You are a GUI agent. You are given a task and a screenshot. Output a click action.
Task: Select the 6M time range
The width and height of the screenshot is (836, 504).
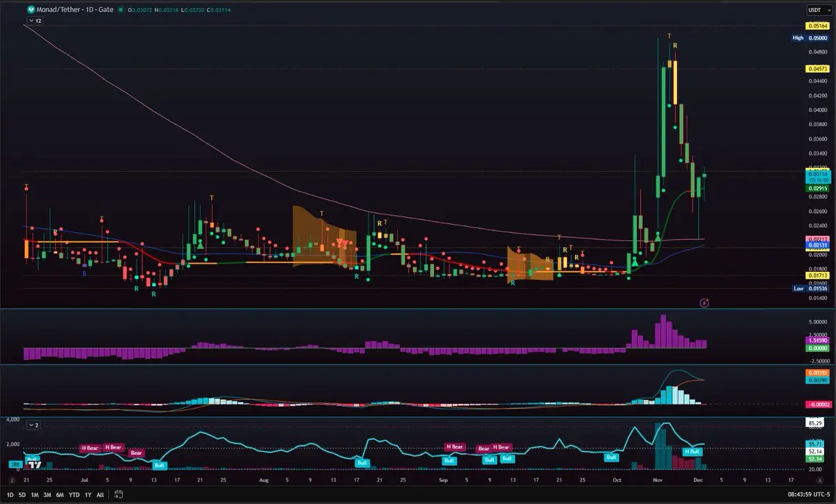(x=61, y=495)
